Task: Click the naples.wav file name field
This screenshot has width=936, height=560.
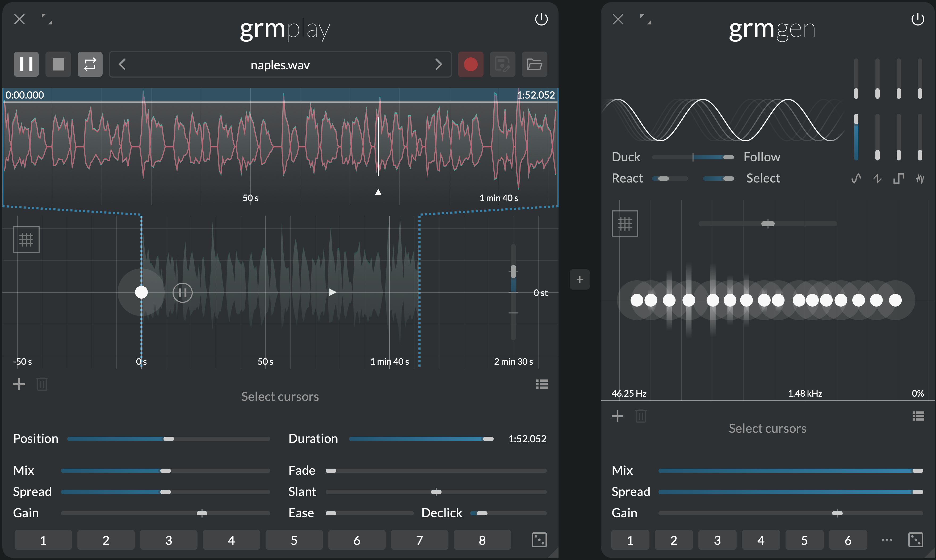Action: click(x=280, y=65)
